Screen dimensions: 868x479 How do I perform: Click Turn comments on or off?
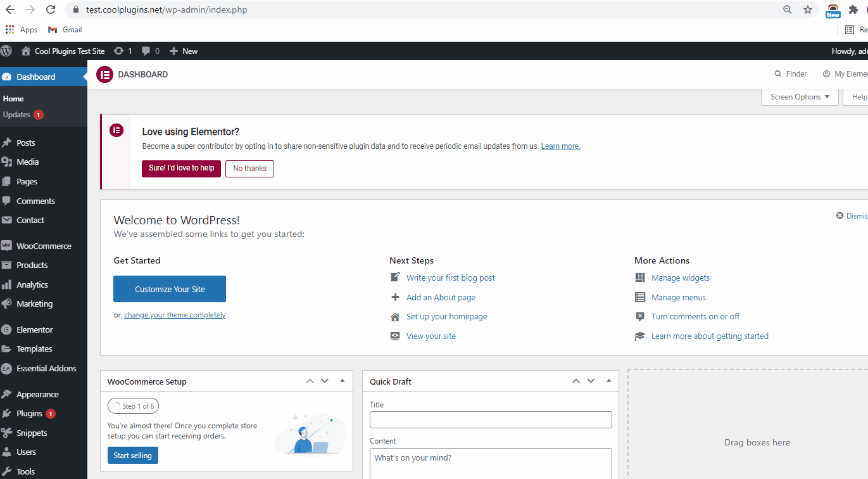[x=695, y=316]
